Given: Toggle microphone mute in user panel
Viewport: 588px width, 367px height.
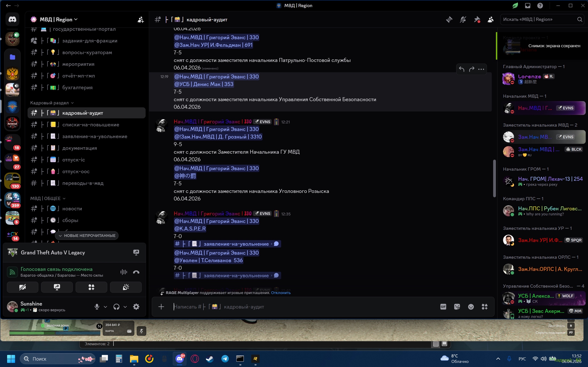Looking at the screenshot, I should point(97,307).
